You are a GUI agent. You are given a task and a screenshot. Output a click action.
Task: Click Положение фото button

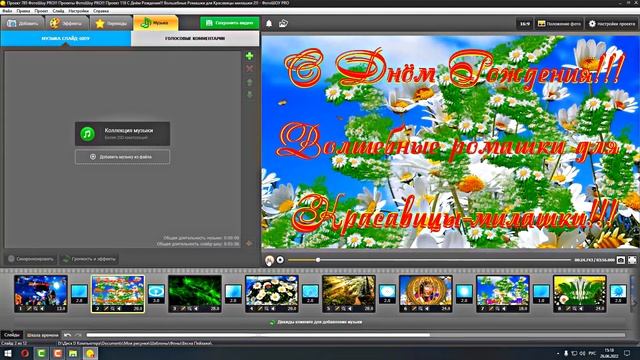[x=559, y=24]
